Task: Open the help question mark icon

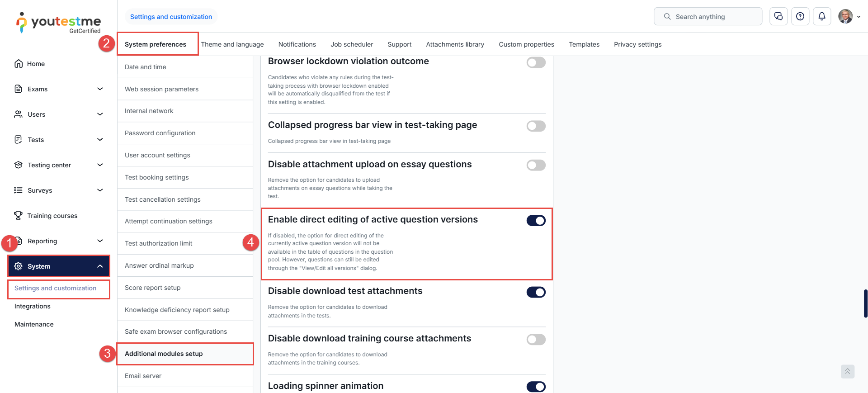Action: (800, 17)
